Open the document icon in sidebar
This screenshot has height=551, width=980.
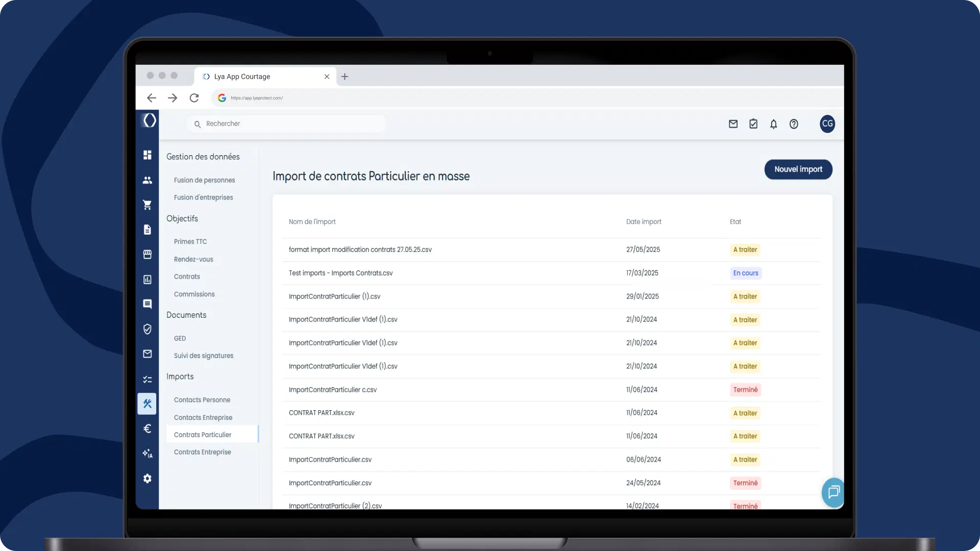pos(148,230)
